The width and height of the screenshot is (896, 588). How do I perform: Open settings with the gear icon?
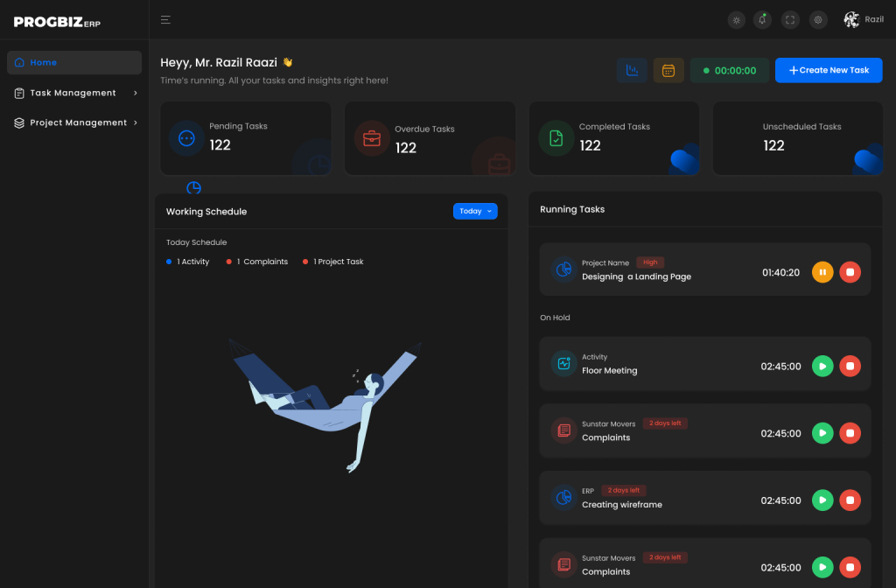point(818,19)
